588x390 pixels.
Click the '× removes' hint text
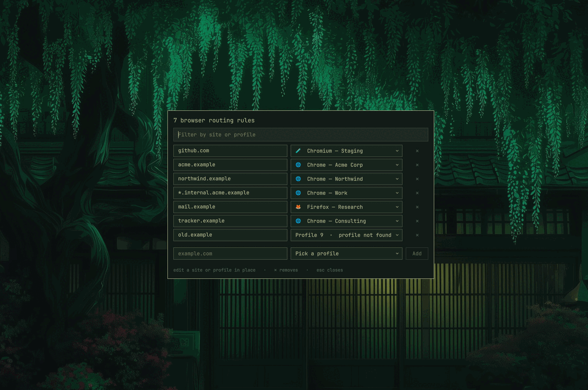click(x=286, y=270)
